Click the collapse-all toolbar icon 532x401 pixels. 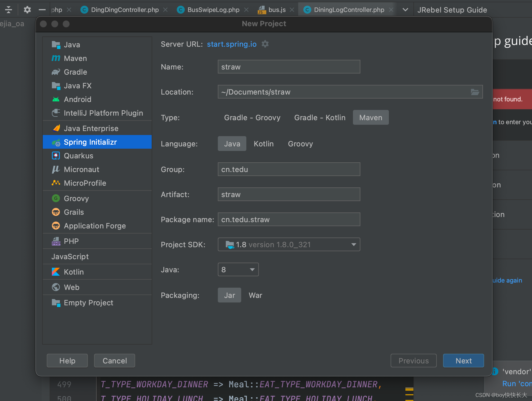pos(9,10)
